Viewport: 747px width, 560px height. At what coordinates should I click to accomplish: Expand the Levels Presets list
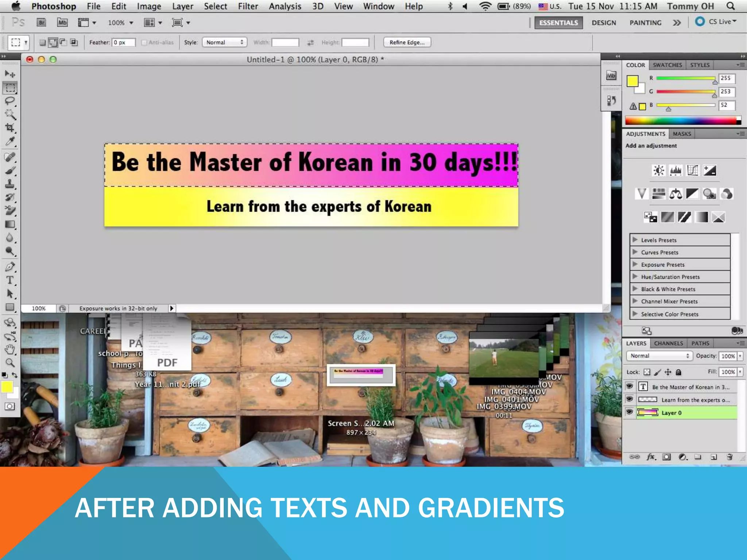pyautogui.click(x=635, y=240)
